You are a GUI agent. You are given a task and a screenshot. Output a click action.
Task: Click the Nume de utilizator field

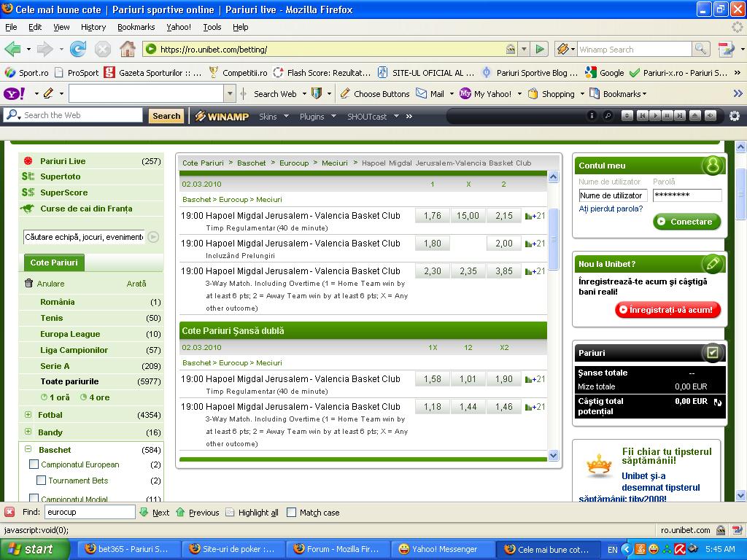pos(613,195)
